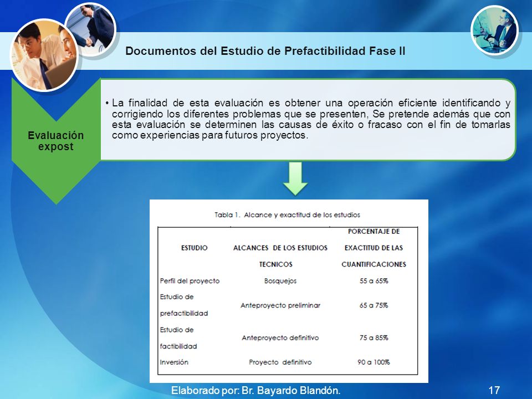Select the 'factibilidad' row label
Viewport: 532px width, 399px height.
(178, 346)
